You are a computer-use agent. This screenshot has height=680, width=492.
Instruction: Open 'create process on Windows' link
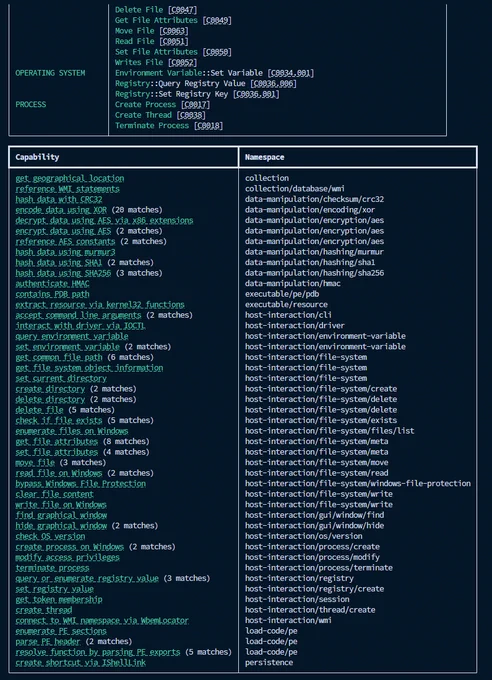[70, 546]
